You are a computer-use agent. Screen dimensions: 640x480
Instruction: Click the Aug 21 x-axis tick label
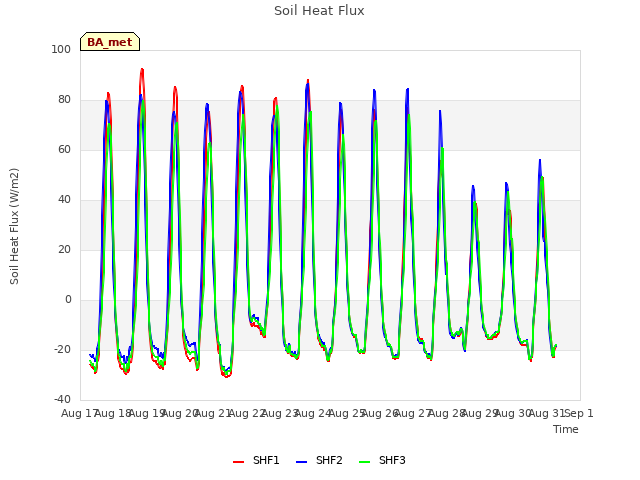(213, 413)
